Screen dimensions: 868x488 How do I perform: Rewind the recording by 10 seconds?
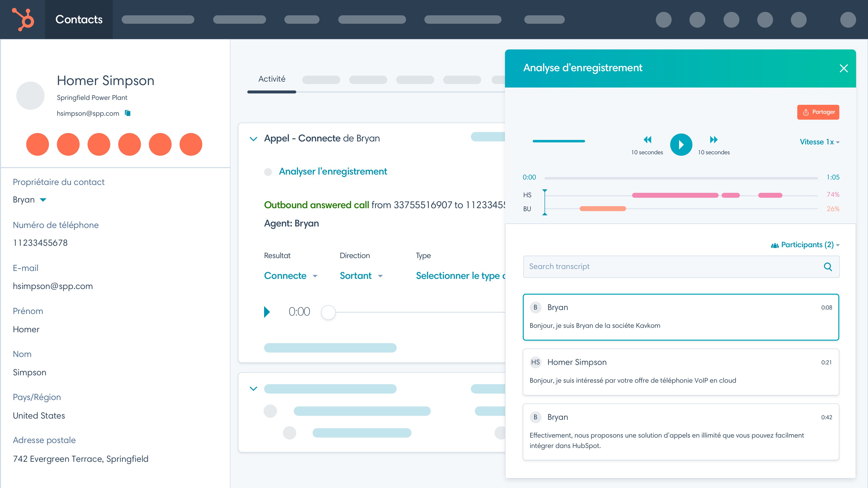[x=648, y=139]
